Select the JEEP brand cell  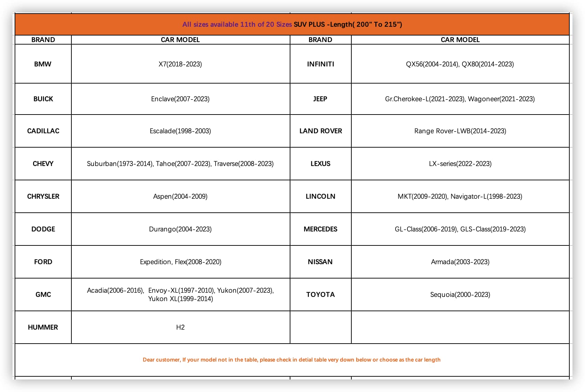[321, 99]
